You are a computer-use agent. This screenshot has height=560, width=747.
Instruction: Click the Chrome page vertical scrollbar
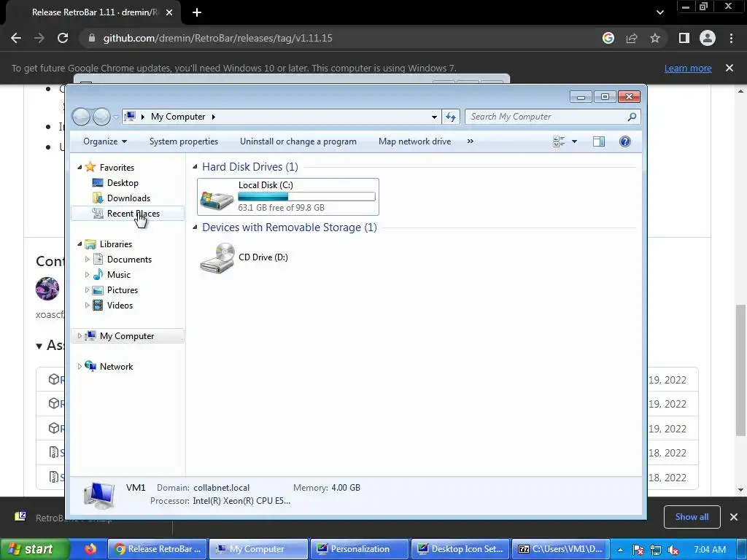[x=740, y=370]
